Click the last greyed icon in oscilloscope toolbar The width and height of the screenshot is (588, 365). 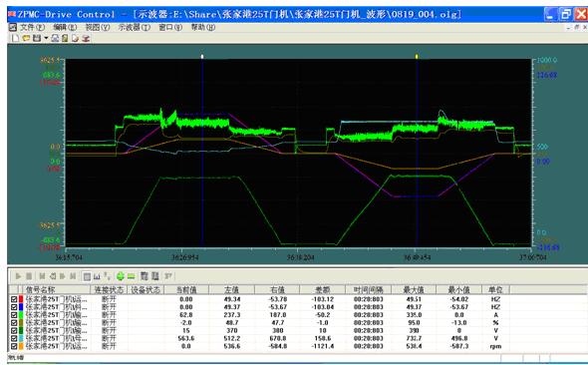point(168,276)
